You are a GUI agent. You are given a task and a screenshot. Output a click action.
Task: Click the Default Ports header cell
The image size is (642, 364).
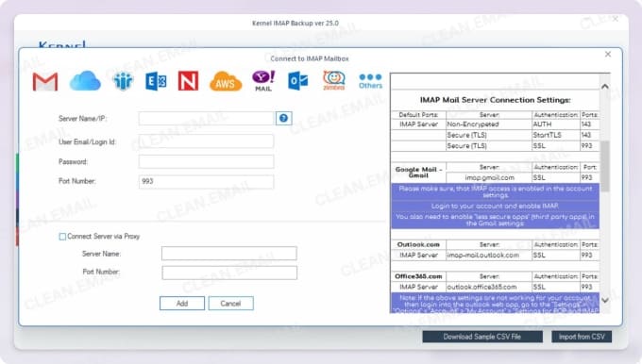point(418,115)
